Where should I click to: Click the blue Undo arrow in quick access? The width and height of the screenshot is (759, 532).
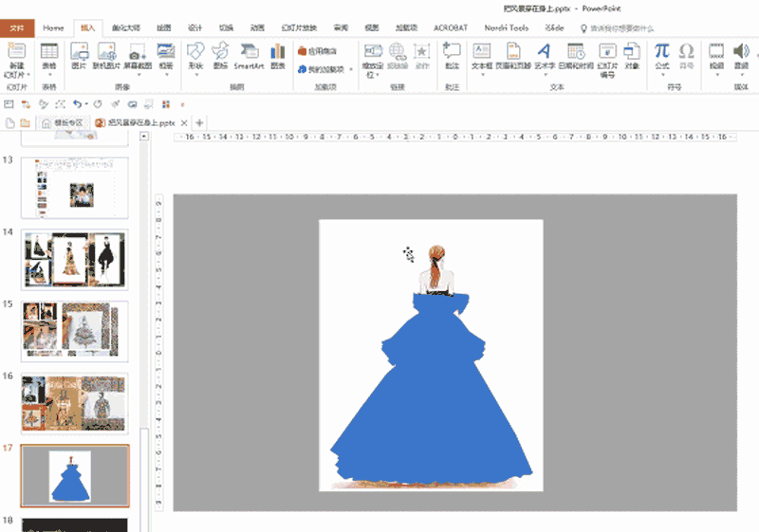click(77, 104)
